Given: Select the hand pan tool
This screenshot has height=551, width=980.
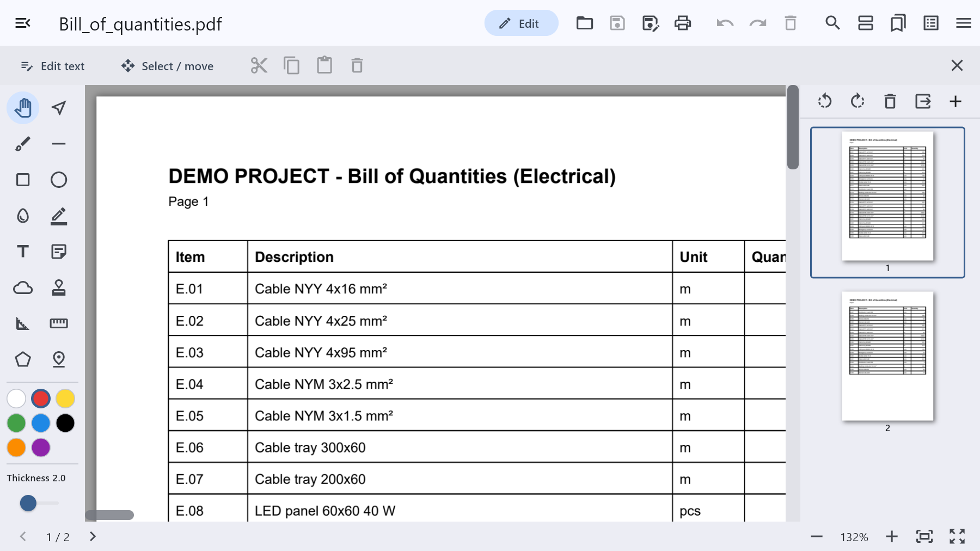Looking at the screenshot, I should (x=23, y=108).
